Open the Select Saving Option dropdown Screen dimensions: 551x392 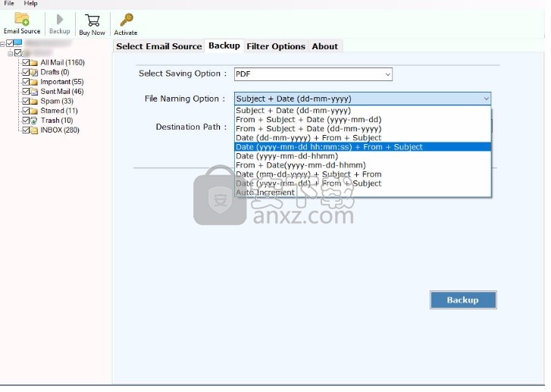pos(313,74)
